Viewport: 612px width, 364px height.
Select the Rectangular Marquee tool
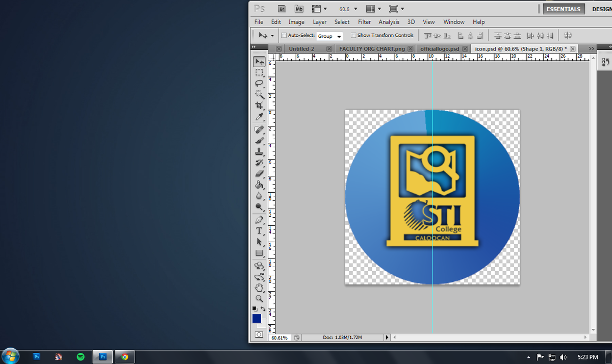(x=260, y=72)
